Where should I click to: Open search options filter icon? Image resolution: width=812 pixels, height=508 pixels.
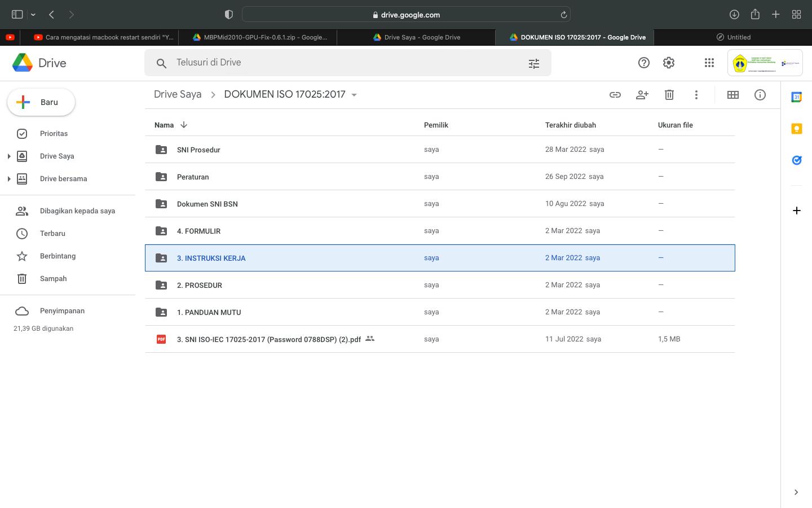tap(534, 63)
